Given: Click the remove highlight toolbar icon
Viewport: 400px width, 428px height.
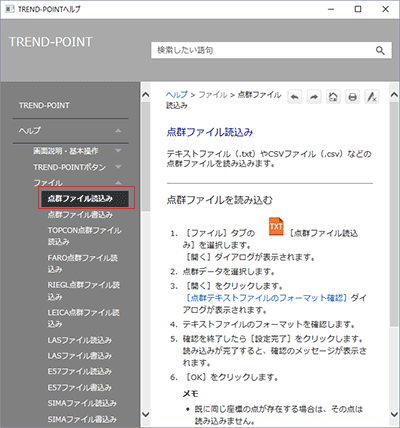Looking at the screenshot, I should pyautogui.click(x=372, y=97).
